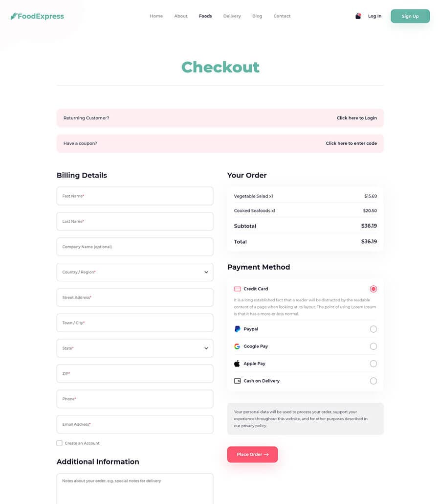Select Paypal payment radio button
The height and width of the screenshot is (504, 440).
(x=374, y=329)
